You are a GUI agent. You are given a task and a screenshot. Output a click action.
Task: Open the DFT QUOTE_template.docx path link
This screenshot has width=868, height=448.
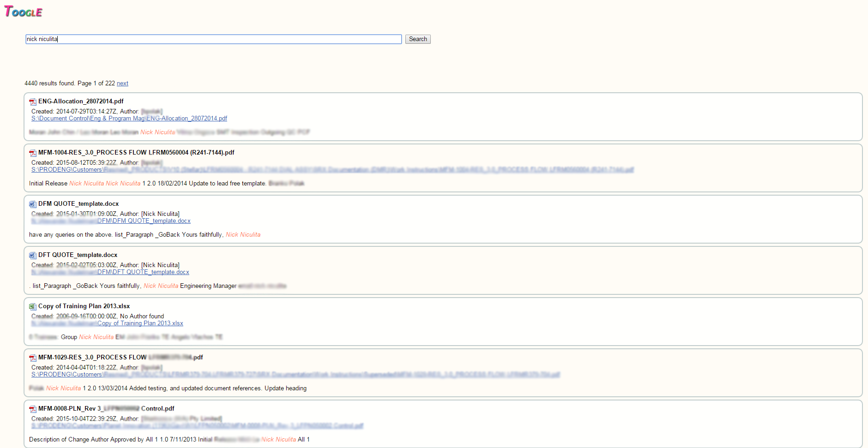pos(110,272)
